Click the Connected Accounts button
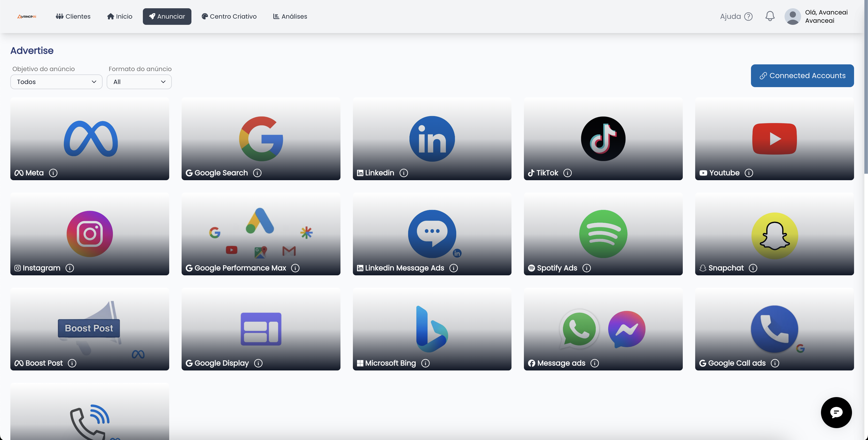 coord(802,75)
